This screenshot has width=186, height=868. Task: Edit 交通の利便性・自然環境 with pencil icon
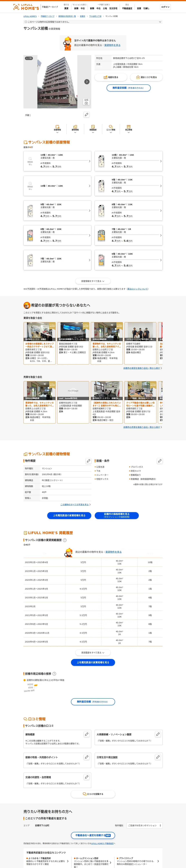point(86,777)
